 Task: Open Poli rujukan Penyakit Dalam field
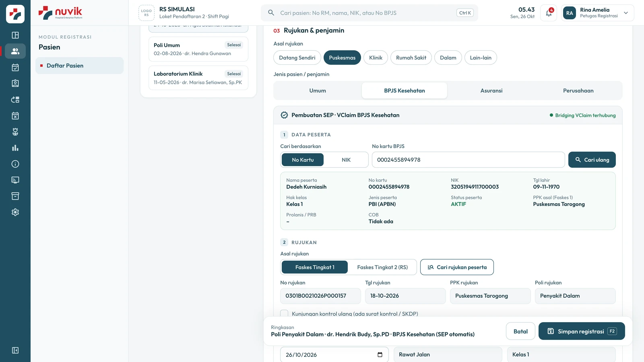(x=575, y=296)
